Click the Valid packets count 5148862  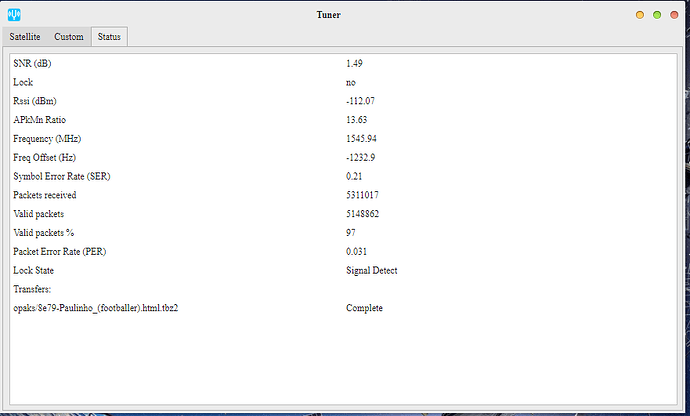pos(362,214)
